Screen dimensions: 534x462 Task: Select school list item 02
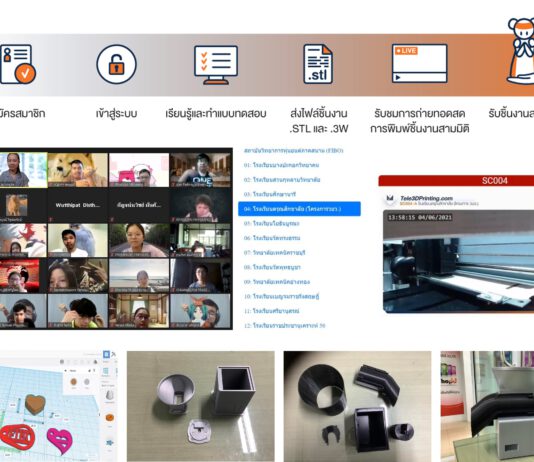(282, 180)
